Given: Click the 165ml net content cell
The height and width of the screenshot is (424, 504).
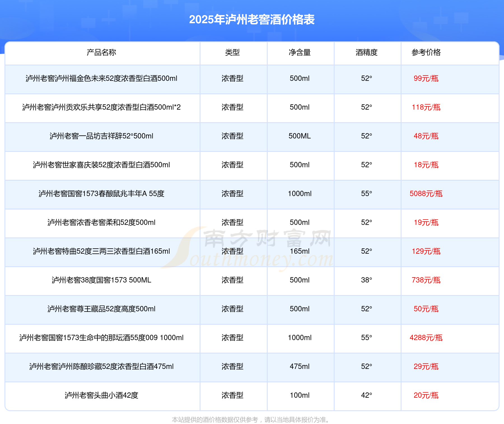Looking at the screenshot, I should pyautogui.click(x=300, y=251).
